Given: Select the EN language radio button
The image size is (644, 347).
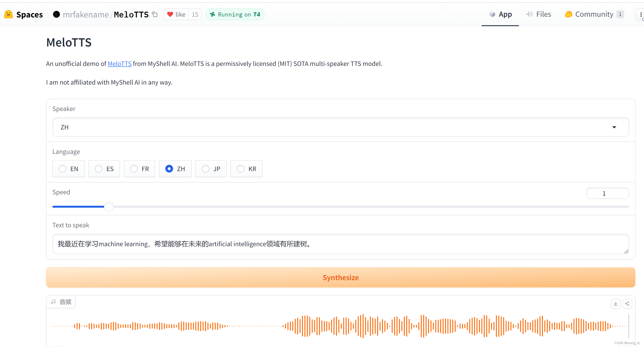Looking at the screenshot, I should [x=62, y=169].
